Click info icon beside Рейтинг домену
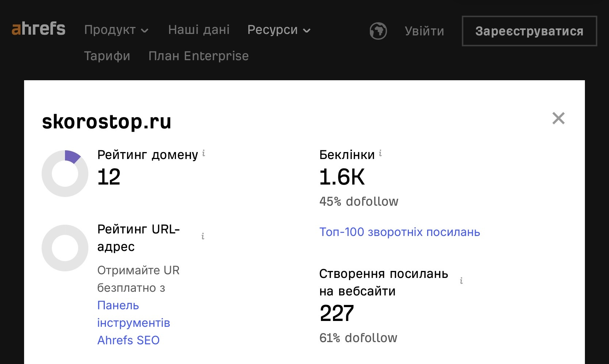This screenshot has height=364, width=609. point(204,154)
